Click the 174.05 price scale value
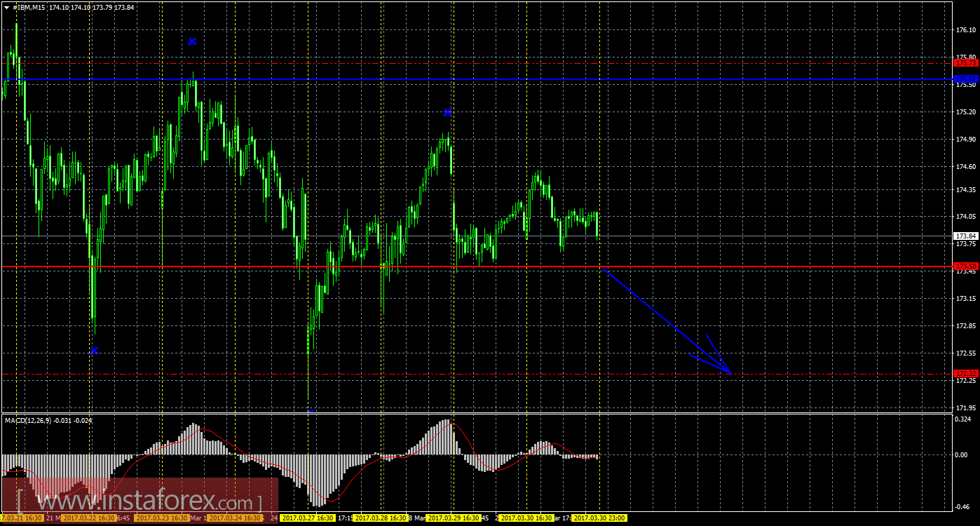 pos(966,217)
